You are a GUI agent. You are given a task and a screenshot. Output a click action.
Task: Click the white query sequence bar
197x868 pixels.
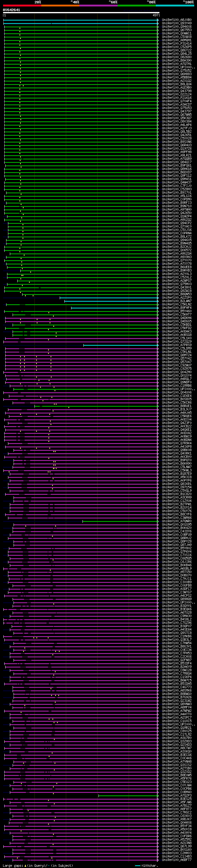tap(81, 12)
